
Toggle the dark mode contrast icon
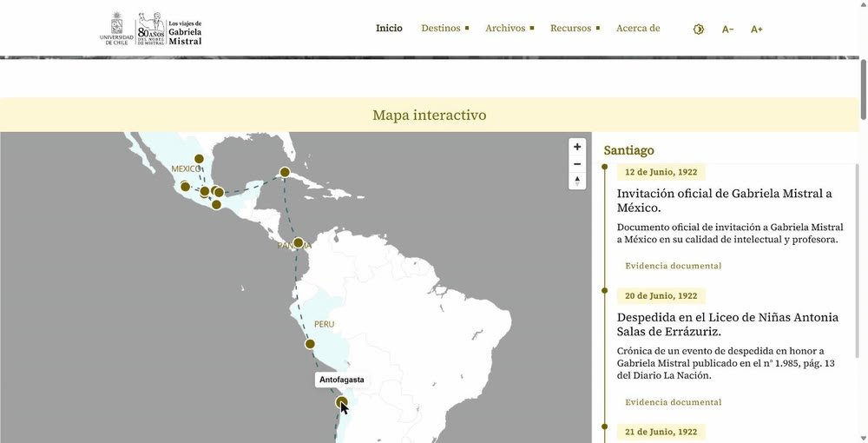(x=699, y=30)
